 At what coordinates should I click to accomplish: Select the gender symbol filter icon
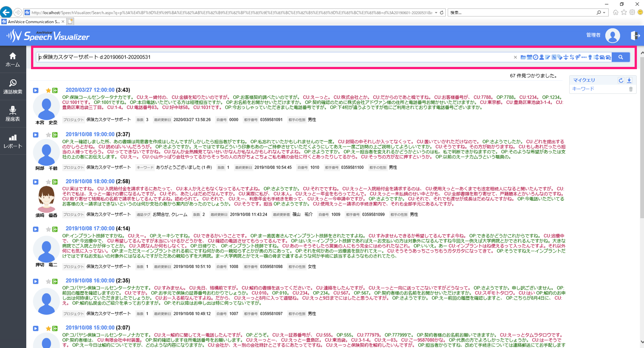(578, 57)
